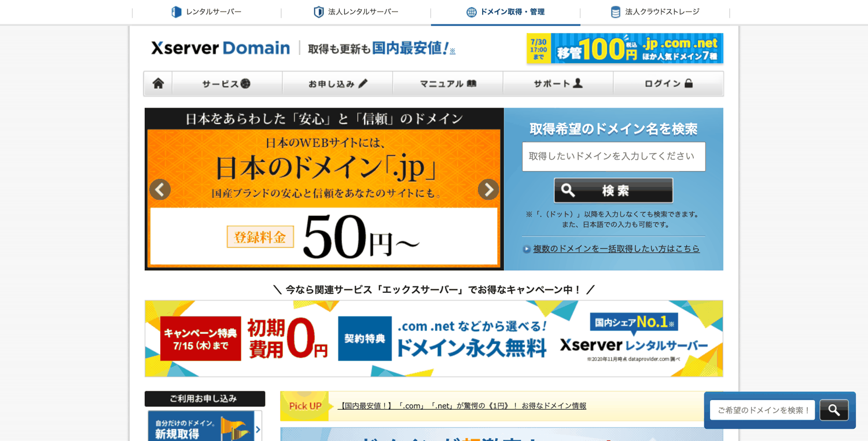The height and width of the screenshot is (441, 868).
Task: Click the home icon in navigation bar
Action: [x=158, y=84]
